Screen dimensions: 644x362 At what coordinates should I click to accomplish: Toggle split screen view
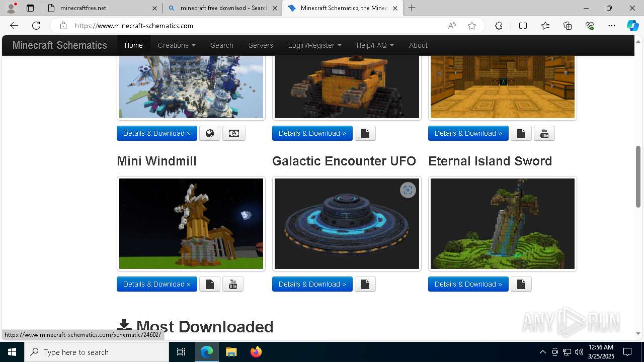click(523, 26)
